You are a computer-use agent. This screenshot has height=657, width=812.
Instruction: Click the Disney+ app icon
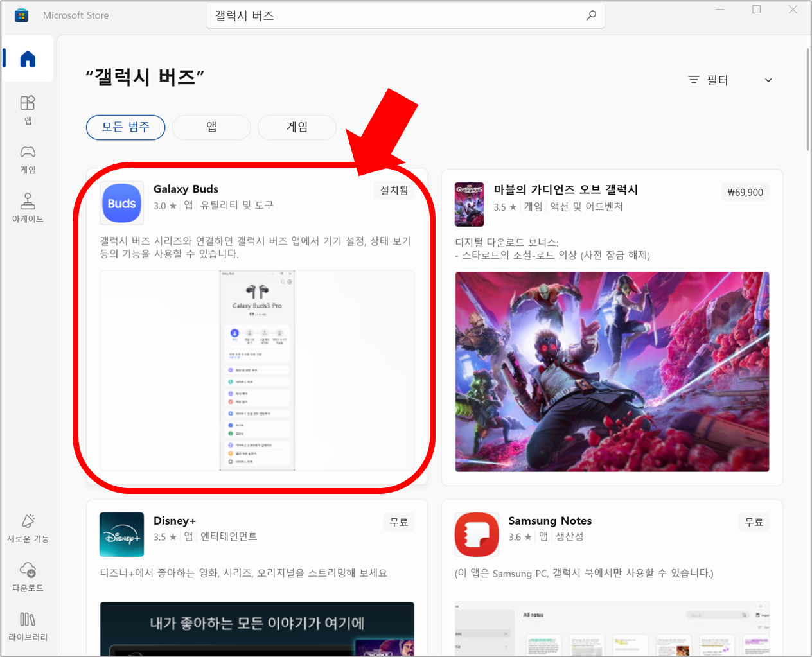click(x=122, y=534)
